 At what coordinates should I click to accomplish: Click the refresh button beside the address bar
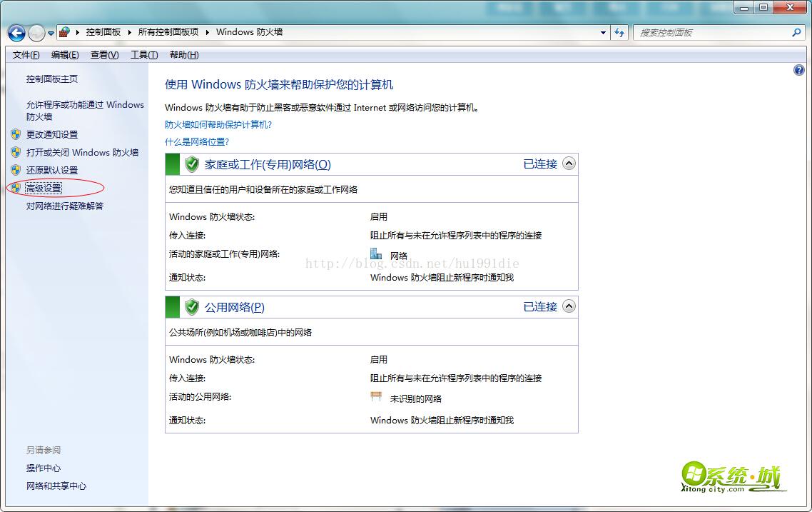pyautogui.click(x=619, y=32)
